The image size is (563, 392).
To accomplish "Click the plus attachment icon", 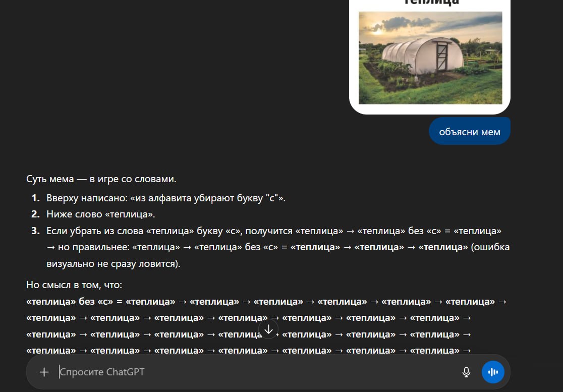I will 44,372.
